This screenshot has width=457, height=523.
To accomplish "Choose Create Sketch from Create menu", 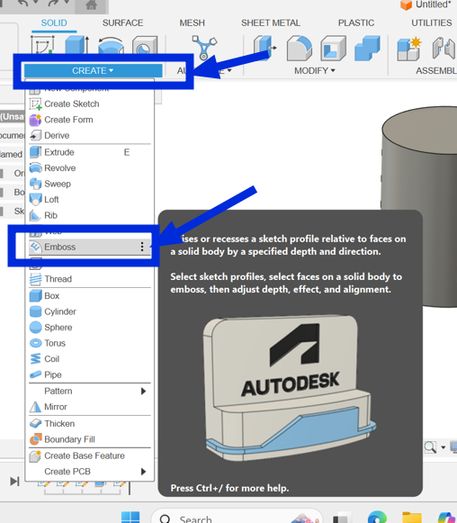I will tap(89, 104).
